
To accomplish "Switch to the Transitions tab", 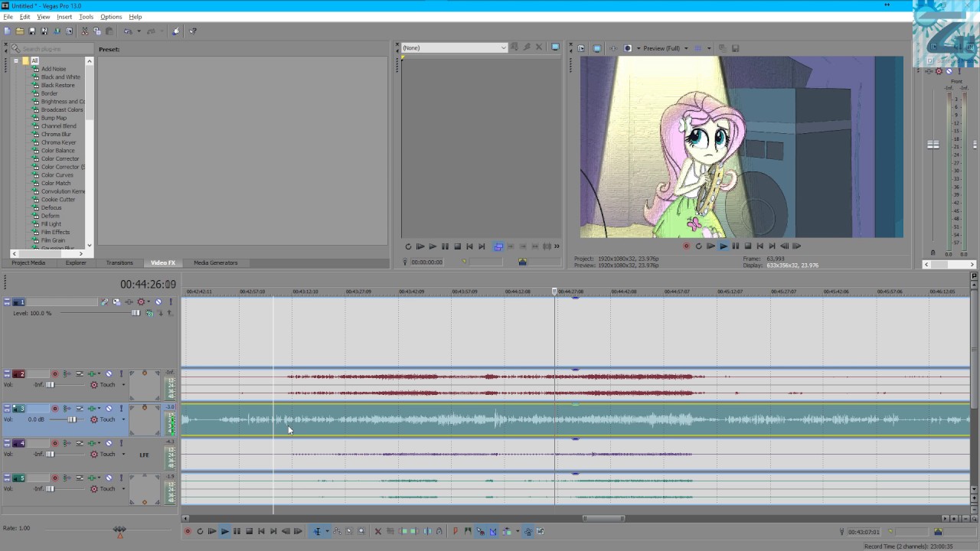I will tap(119, 262).
